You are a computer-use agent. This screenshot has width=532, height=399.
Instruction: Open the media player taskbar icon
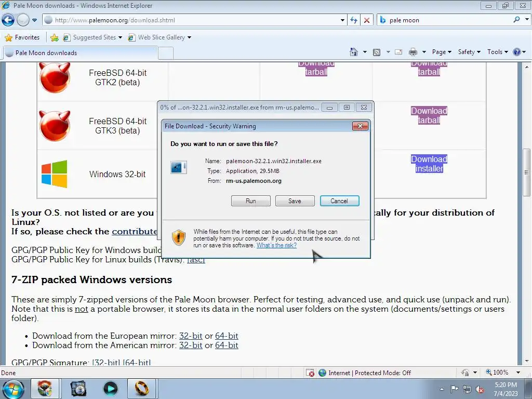tap(110, 389)
